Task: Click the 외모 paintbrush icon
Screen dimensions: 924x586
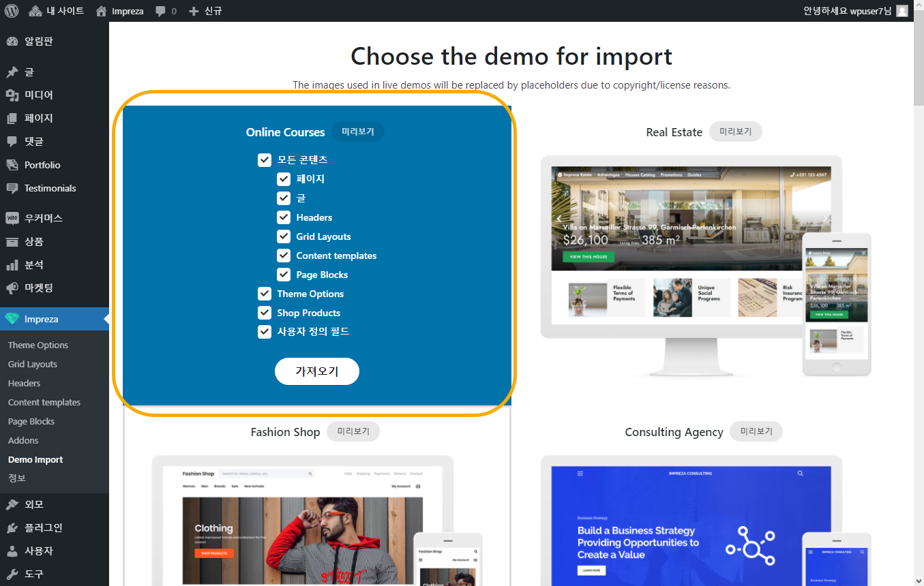Action: tap(12, 504)
